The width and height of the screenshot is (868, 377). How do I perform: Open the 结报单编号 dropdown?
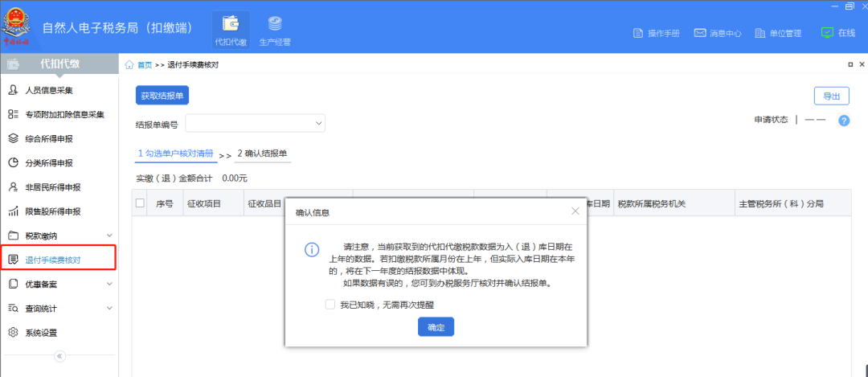(x=256, y=124)
